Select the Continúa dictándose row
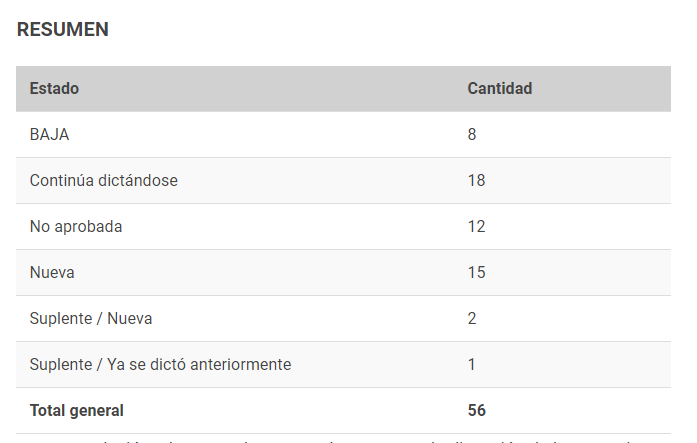Image resolution: width=697 pixels, height=443 pixels. tap(343, 180)
